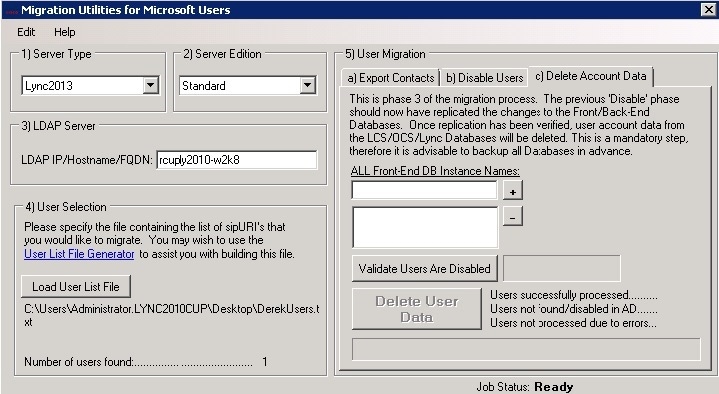Focus the Front-End DB Instance Names text box
Image resolution: width=719 pixels, height=394 pixels.
(424, 190)
